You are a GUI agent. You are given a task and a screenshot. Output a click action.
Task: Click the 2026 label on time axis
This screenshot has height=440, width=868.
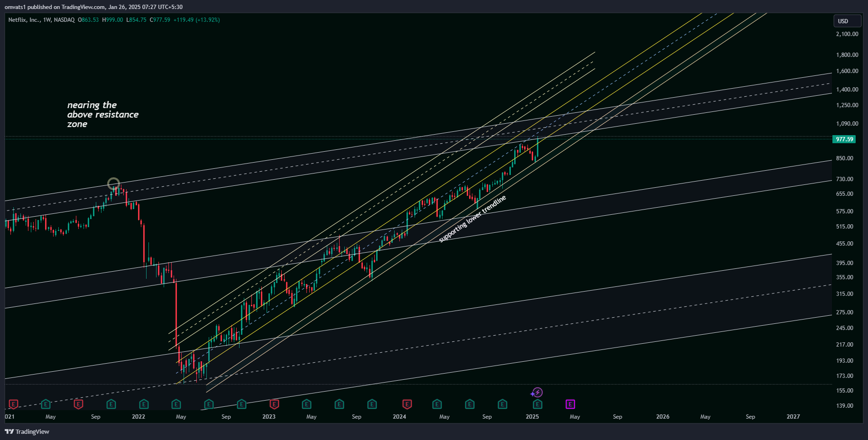click(663, 417)
